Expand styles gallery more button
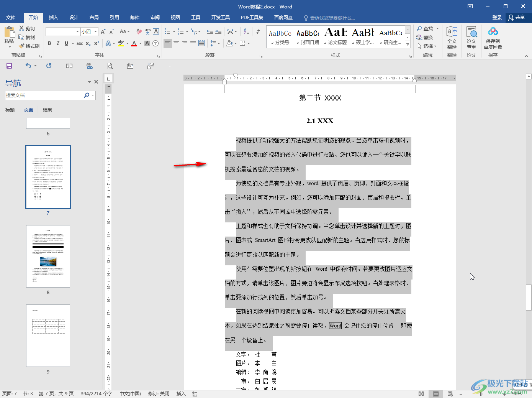 pyautogui.click(x=408, y=45)
